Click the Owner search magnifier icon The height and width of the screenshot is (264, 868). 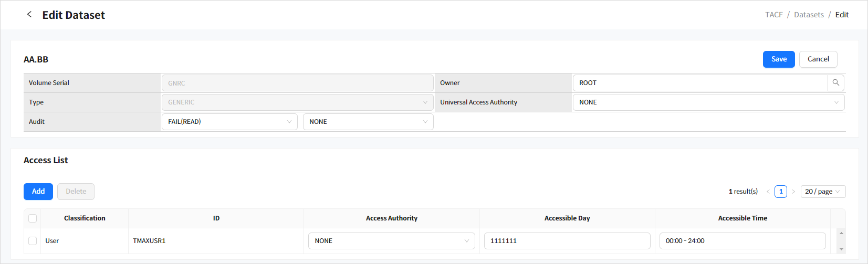[835, 83]
